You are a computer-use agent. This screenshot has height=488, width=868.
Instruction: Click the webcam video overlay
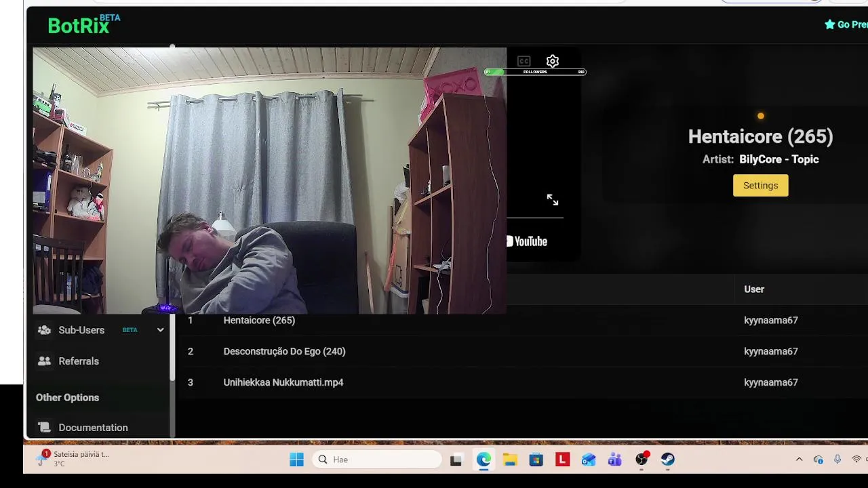[269, 180]
